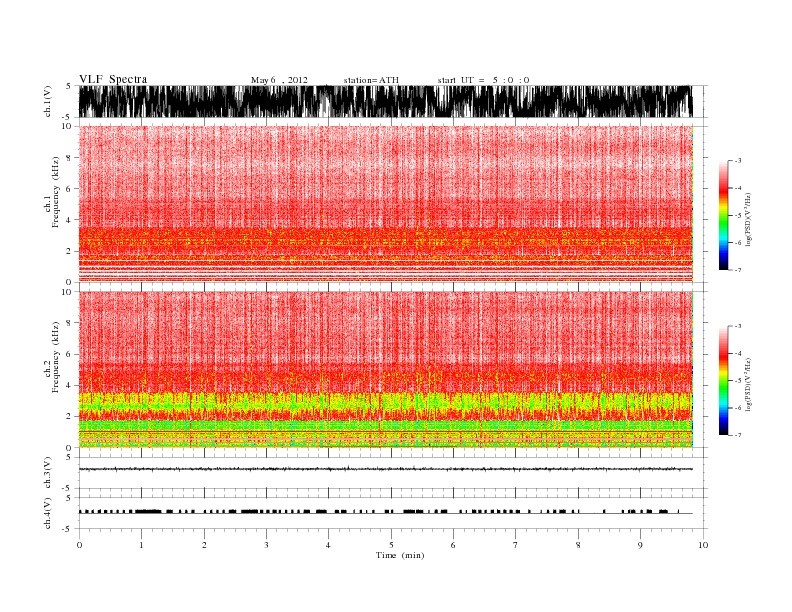Click the ch.2 spectrogram color bar
Screen dimensions: 792x612
click(724, 380)
